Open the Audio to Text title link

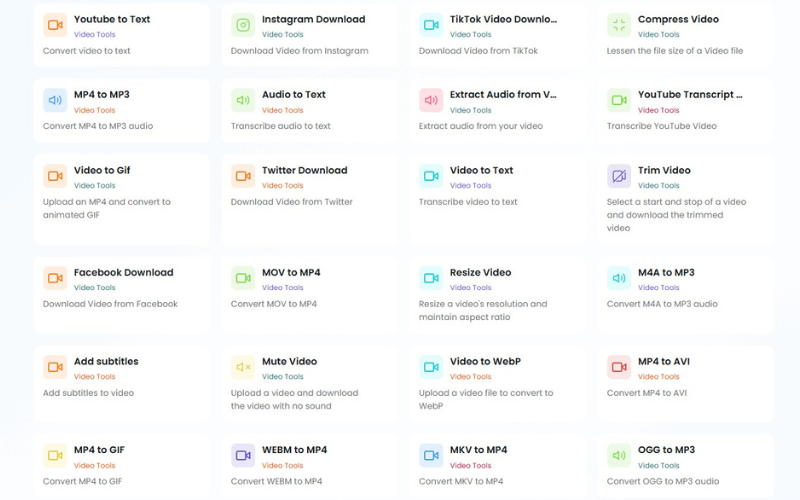point(293,94)
